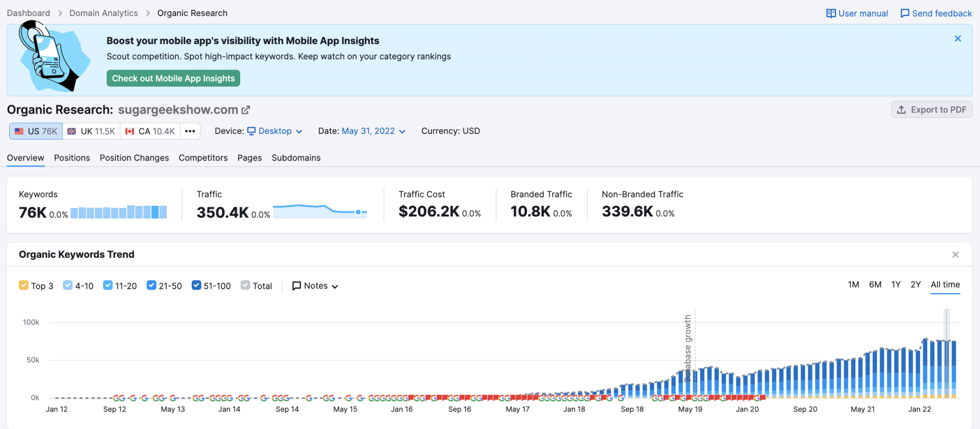Click the 76K Keywords value
980x429 pixels.
33,213
